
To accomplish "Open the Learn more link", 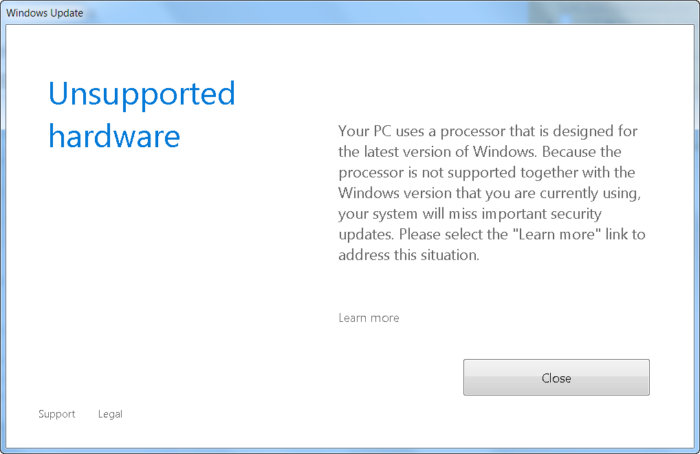I will (369, 318).
